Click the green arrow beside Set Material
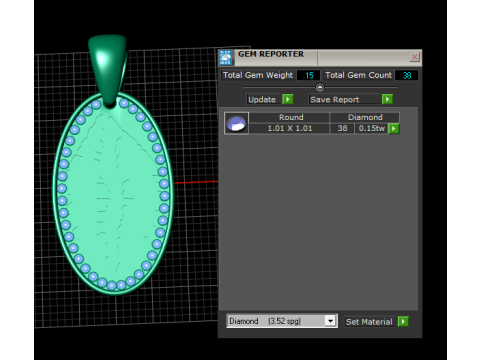Viewport: 480px width, 360px height. [x=403, y=321]
